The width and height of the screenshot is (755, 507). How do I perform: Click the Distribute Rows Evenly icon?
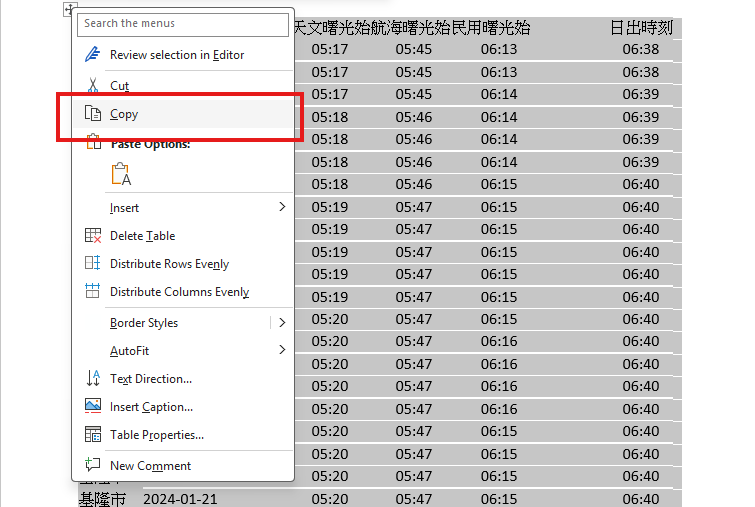(x=93, y=264)
